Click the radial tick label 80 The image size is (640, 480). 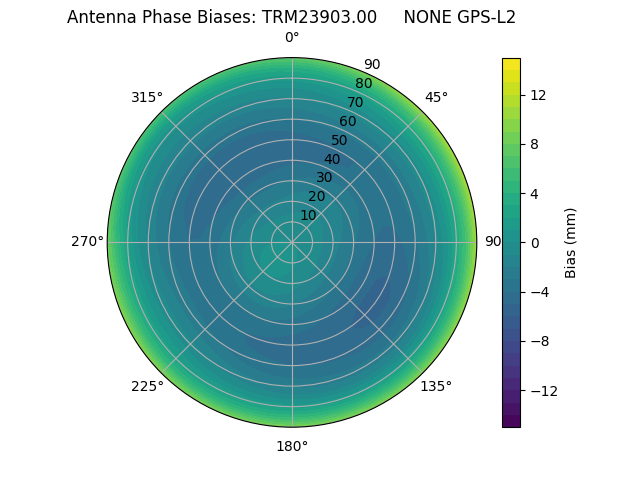364,83
